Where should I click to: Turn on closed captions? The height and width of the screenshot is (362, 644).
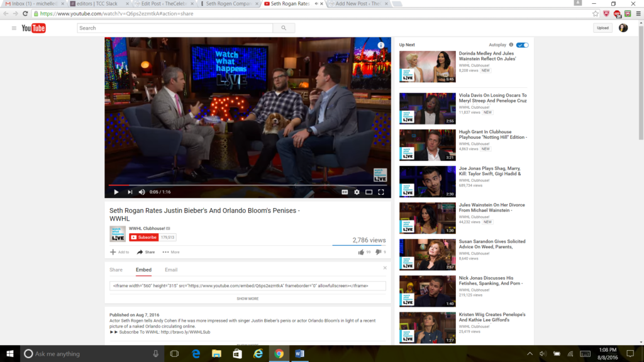click(x=345, y=192)
